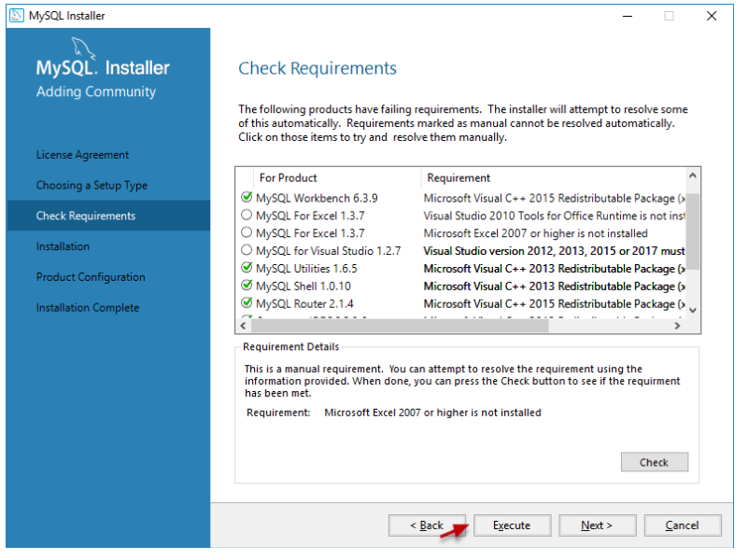
Task: Select radio for Excel 1.3.7 Visual Studio Tools requirement
Action: click(247, 215)
